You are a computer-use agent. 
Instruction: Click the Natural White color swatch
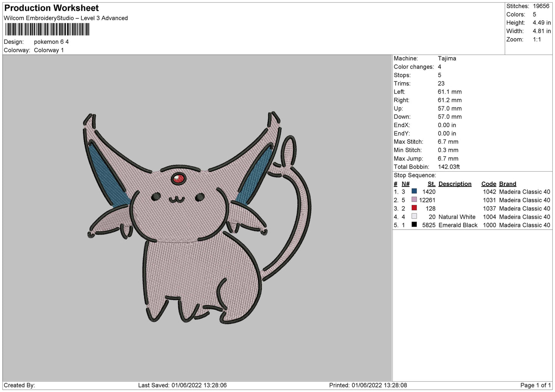[x=414, y=217]
